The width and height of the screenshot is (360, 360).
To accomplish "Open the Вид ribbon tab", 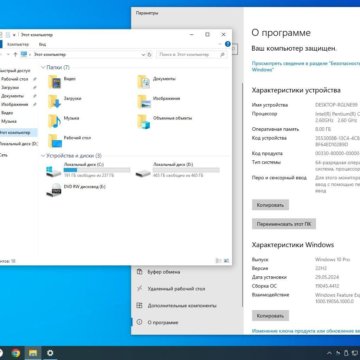I will pyautogui.click(x=42, y=44).
